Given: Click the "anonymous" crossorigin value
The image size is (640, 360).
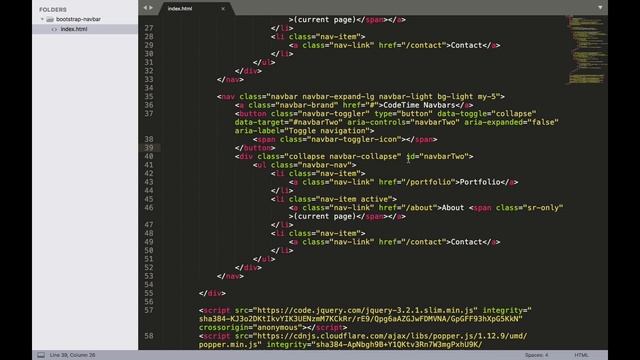Looking at the screenshot, I should tap(278, 327).
